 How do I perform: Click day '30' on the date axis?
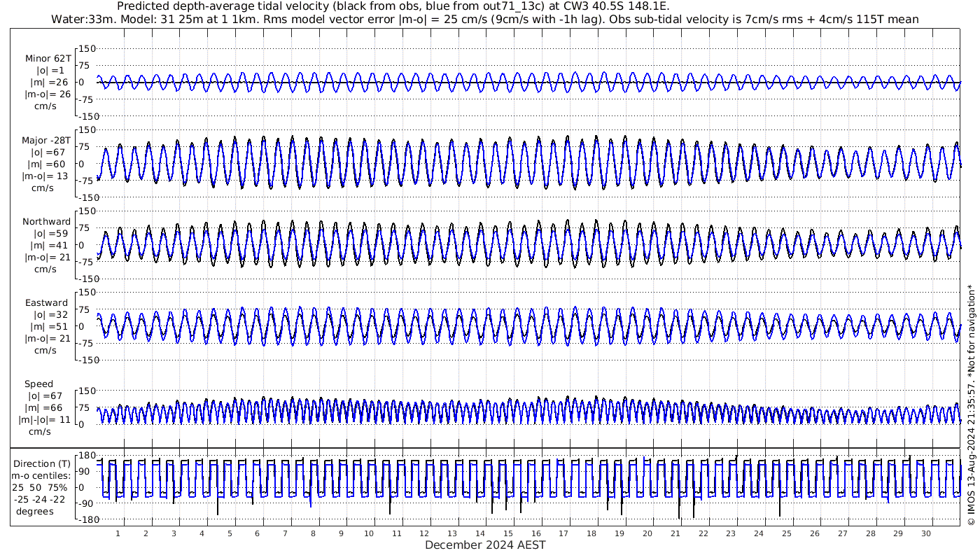(926, 533)
